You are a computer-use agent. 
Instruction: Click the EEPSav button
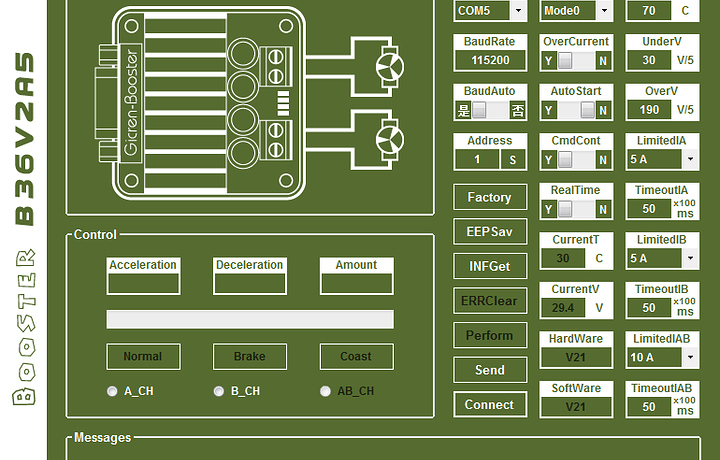pos(490,232)
